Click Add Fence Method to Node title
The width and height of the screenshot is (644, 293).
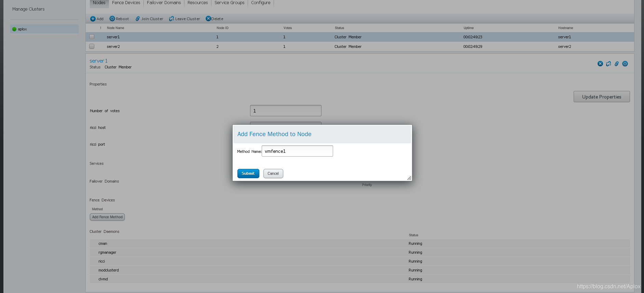(x=274, y=134)
